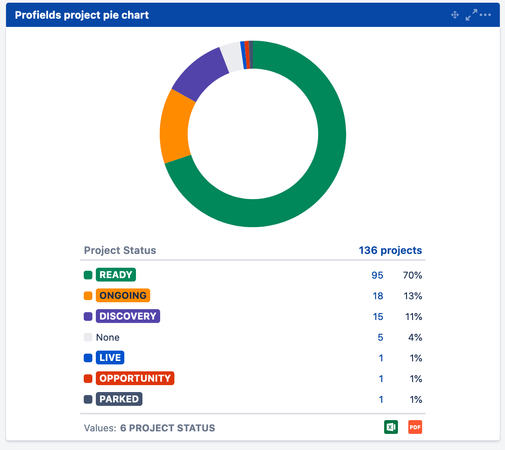
Task: Click the purple DISCOVERY legend square
Action: click(x=88, y=316)
